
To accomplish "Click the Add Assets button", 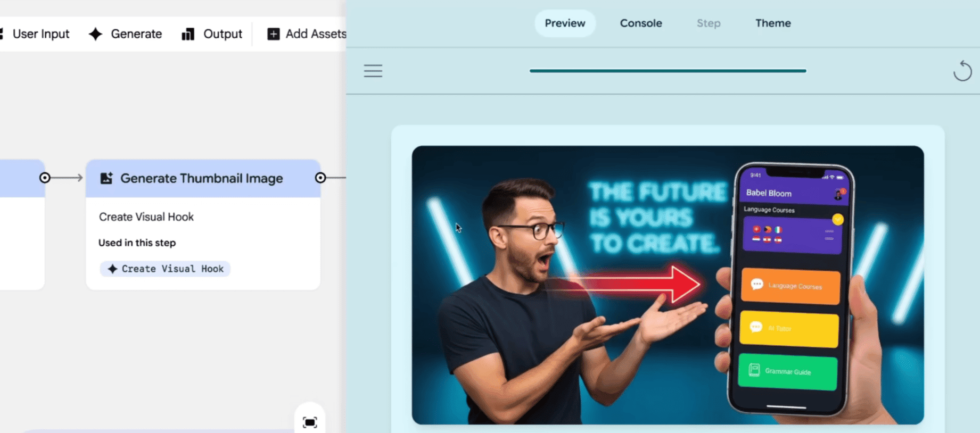I will tap(307, 34).
